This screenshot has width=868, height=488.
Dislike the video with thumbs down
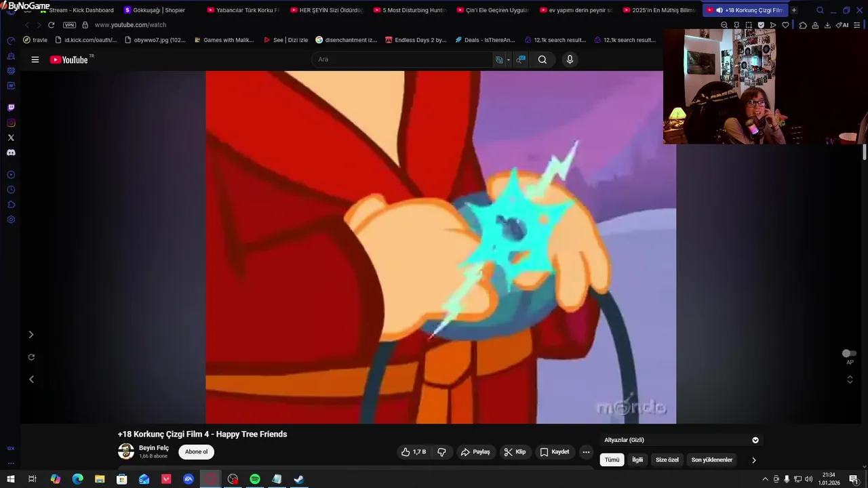pyautogui.click(x=441, y=452)
